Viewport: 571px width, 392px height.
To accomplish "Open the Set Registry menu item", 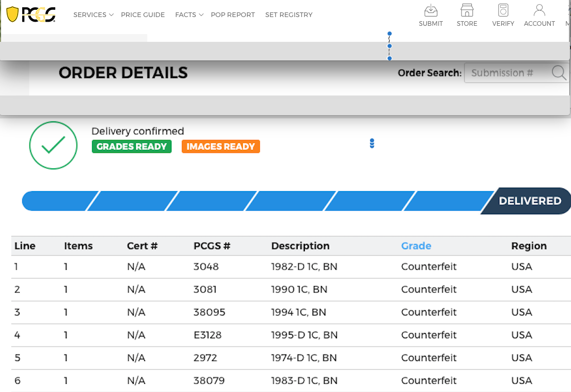I will click(x=288, y=15).
